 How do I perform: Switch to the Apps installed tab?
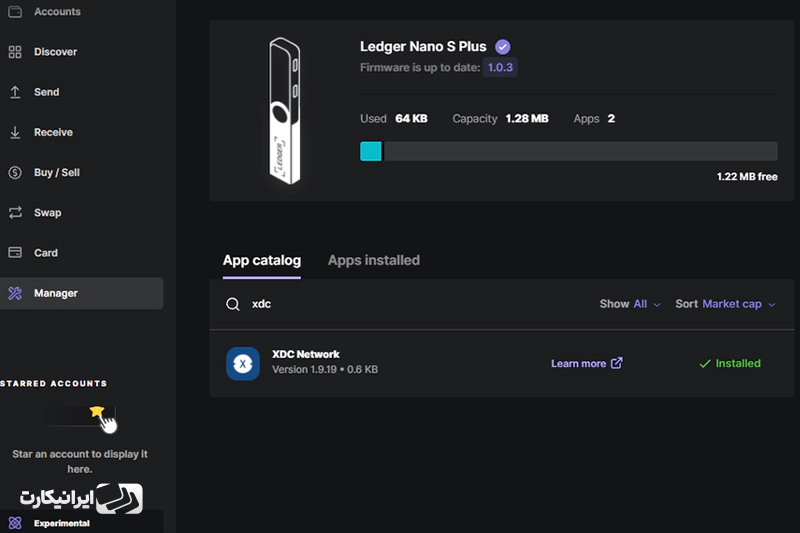tap(374, 260)
